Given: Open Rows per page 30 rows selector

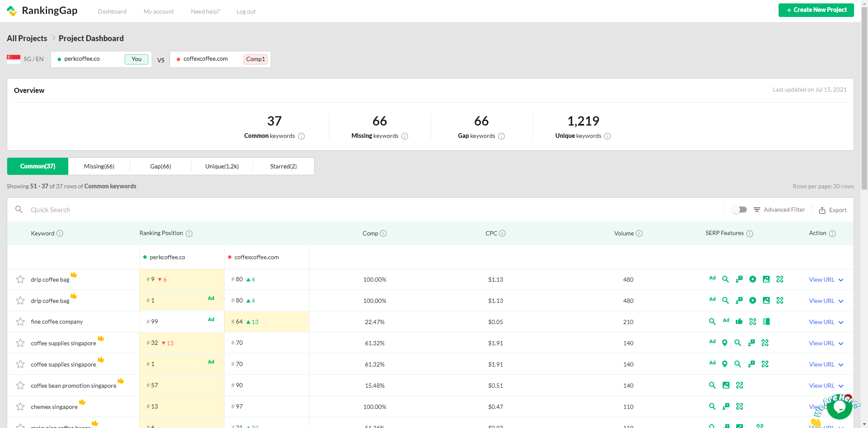Looking at the screenshot, I should tap(823, 186).
